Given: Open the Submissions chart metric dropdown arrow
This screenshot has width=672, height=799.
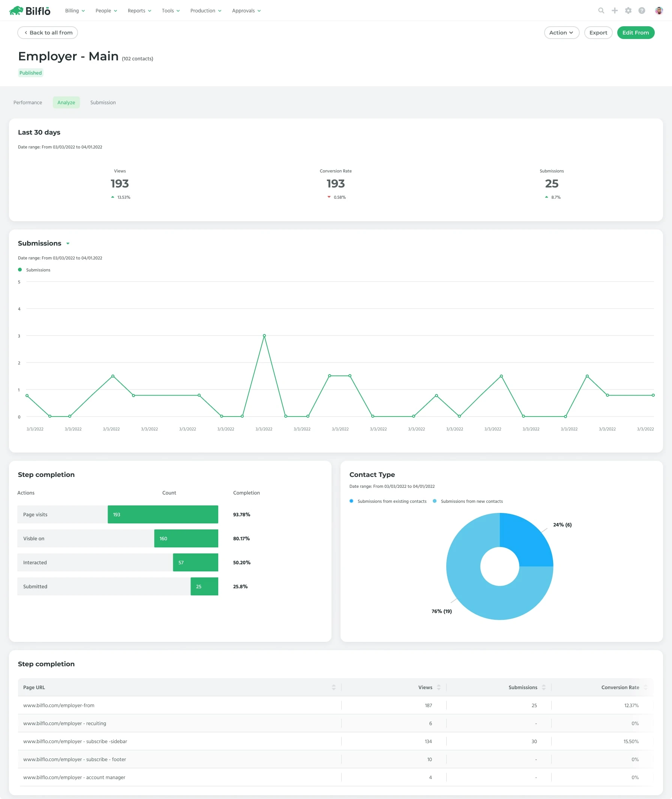Looking at the screenshot, I should (68, 243).
